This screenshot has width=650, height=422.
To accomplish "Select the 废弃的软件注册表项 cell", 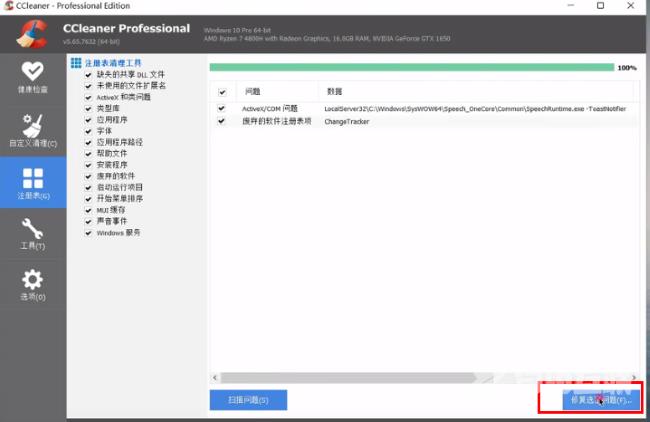I will tap(276, 121).
